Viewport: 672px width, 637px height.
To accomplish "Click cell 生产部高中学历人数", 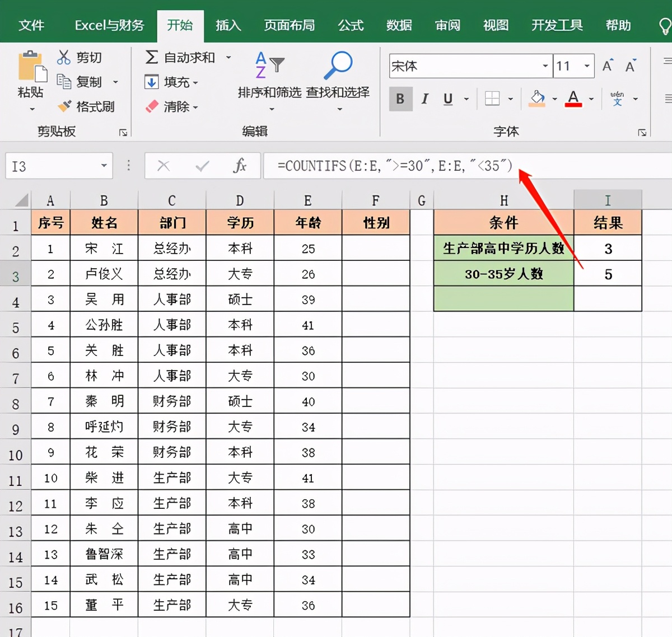I will (504, 249).
